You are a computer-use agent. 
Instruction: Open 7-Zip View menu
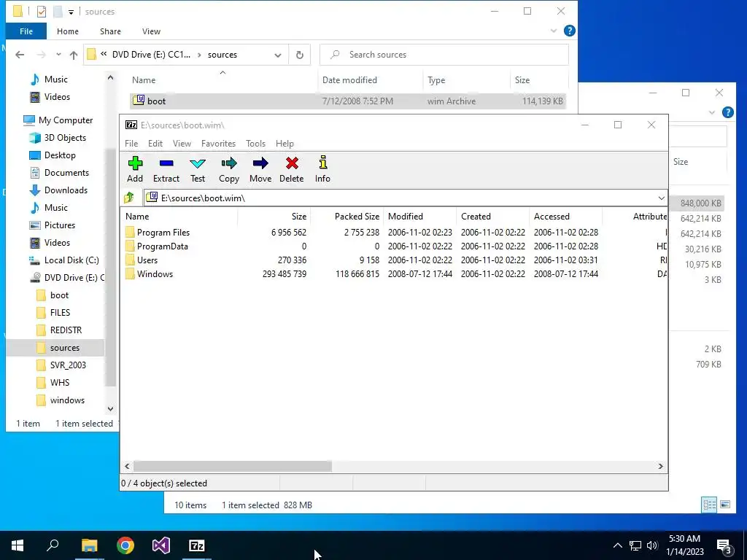(x=182, y=144)
